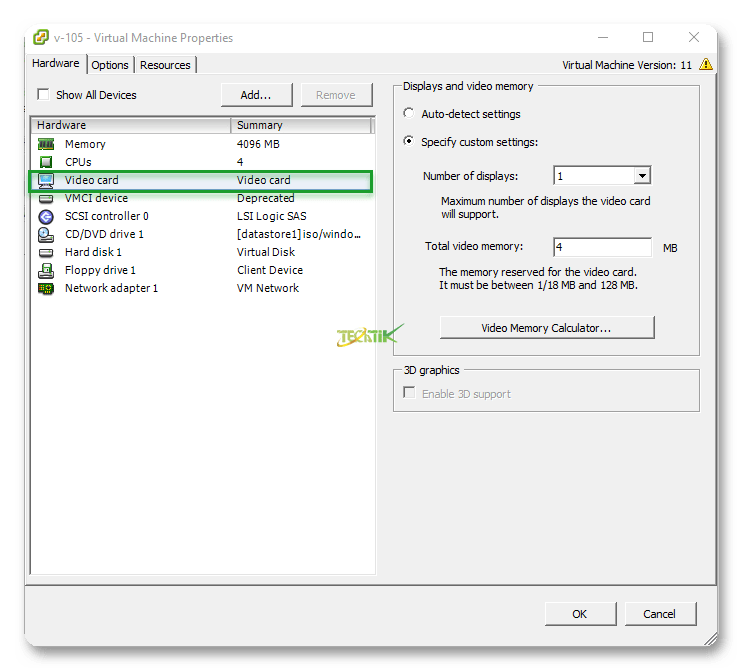Open the Resources tab
Viewport: 743px width, 671px height.
[165, 65]
